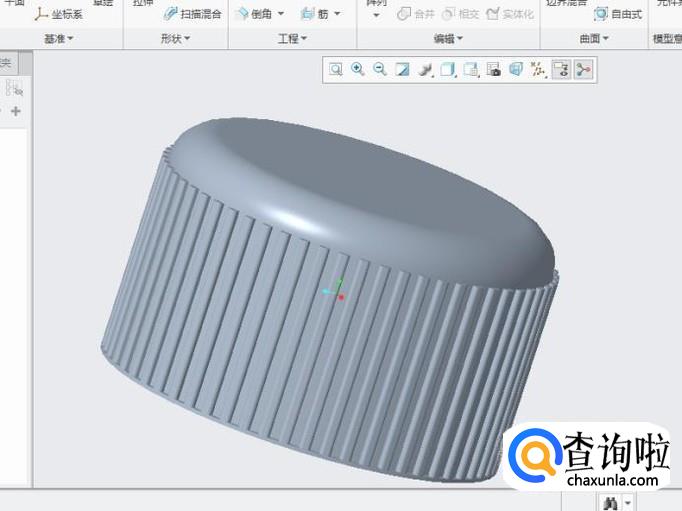682x511 pixels.
Task: Click the 自由式 freestyle tool
Action: [x=618, y=15]
